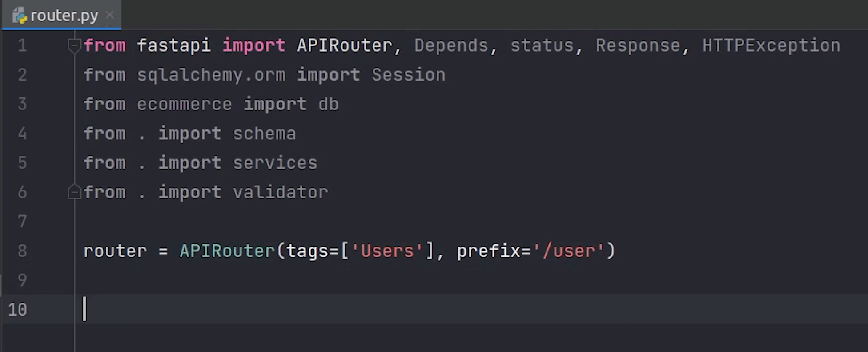This screenshot has width=868, height=352.
Task: Click line number 8 in the gutter
Action: pos(22,251)
